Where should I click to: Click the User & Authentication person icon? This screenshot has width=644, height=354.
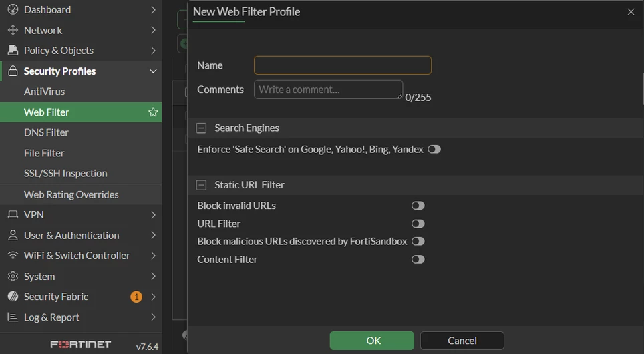[13, 235]
